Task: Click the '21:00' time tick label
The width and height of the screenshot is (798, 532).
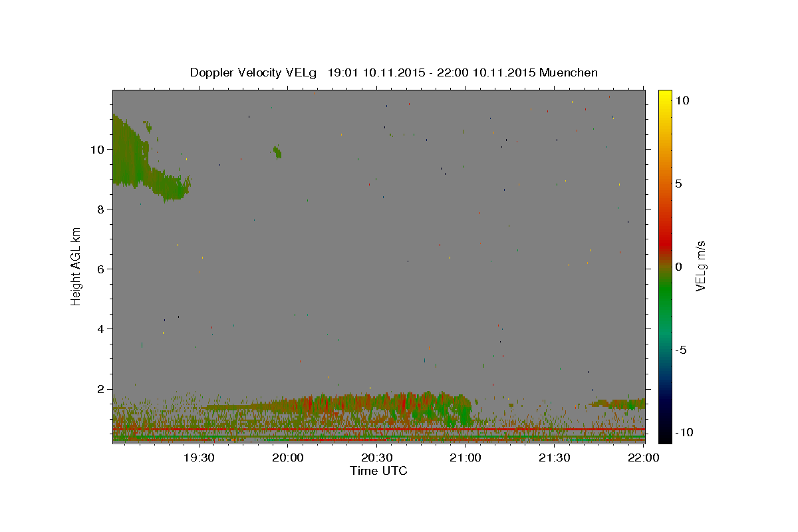Action: [465, 458]
